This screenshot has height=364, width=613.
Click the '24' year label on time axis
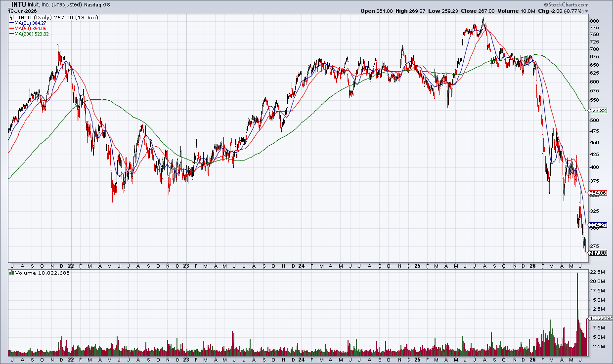(301, 265)
